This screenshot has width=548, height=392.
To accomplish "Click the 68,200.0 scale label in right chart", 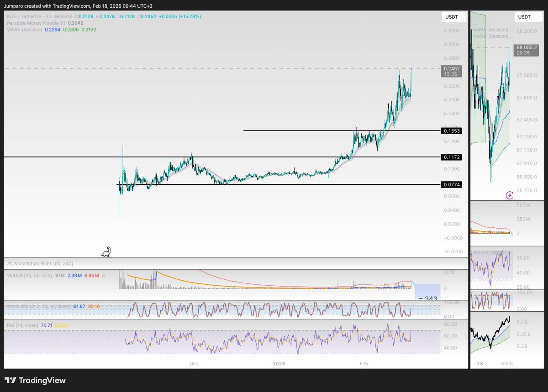I will pyautogui.click(x=527, y=31).
